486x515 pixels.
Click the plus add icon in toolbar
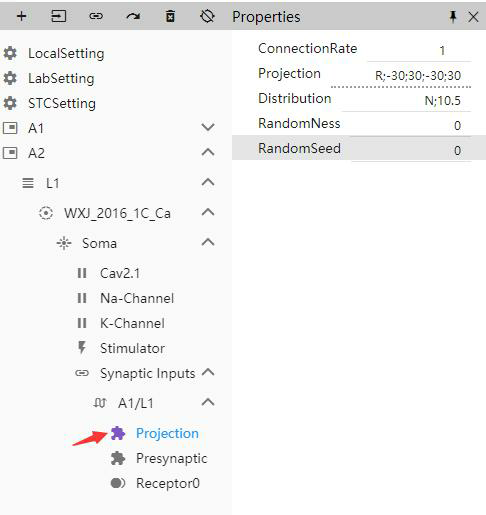click(x=22, y=16)
